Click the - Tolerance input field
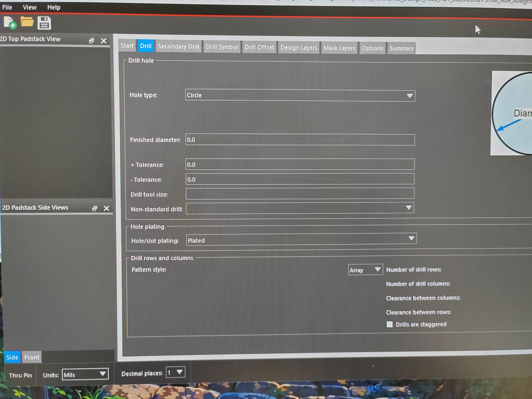Image resolution: width=532 pixels, height=399 pixels. (300, 179)
